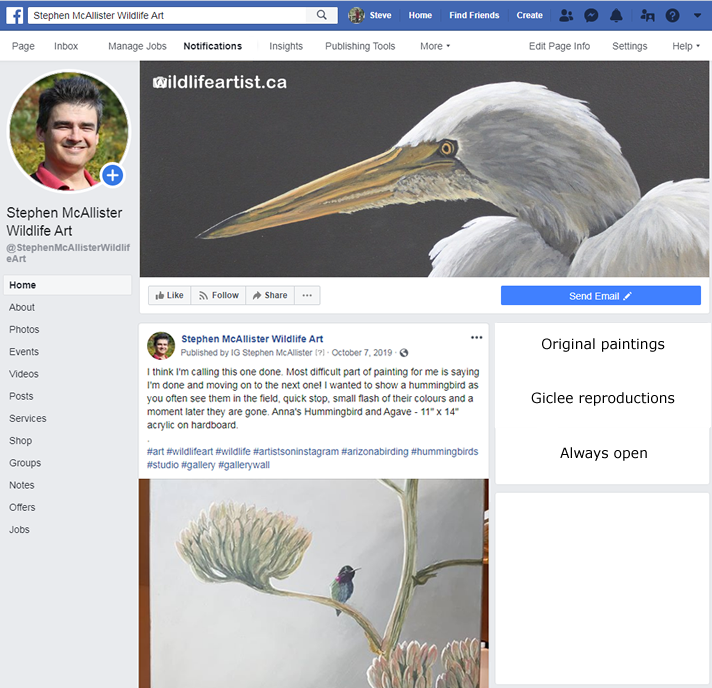
Task: Click the Share button under cover
Action: click(x=270, y=295)
